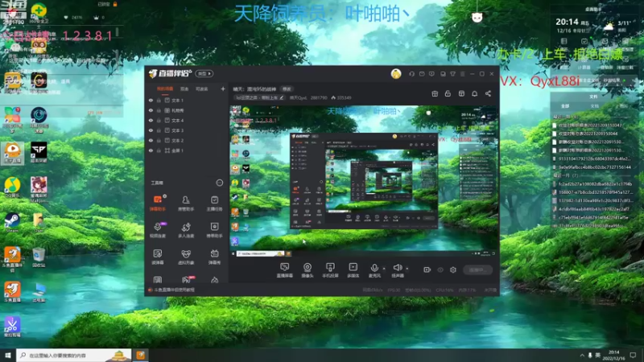Add a screen capture source from bottom bar

click(285, 270)
